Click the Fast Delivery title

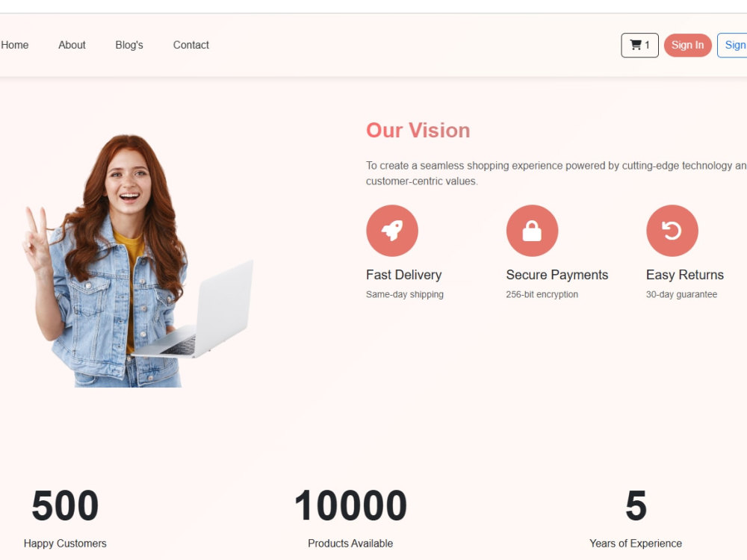(404, 275)
